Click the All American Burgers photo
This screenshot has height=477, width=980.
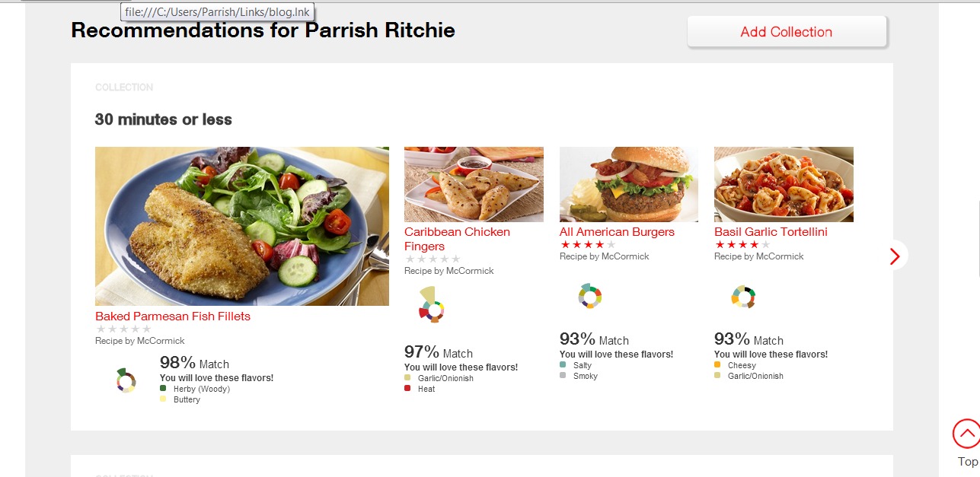[629, 184]
